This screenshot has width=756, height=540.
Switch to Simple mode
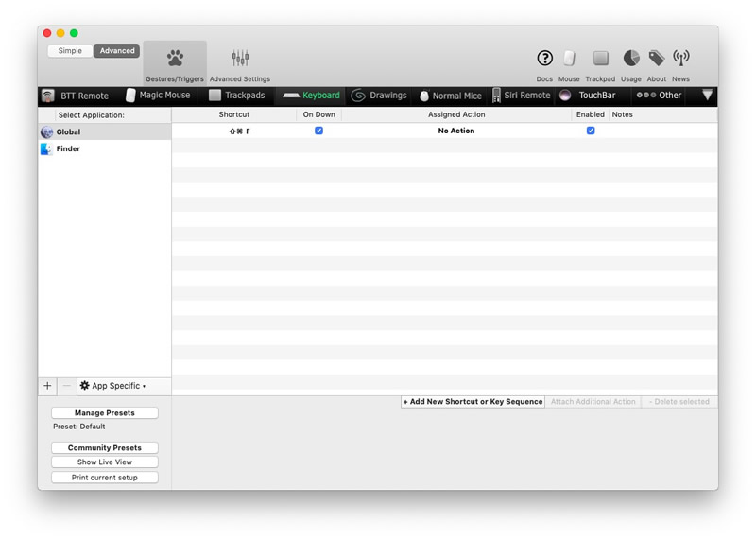tap(70, 51)
